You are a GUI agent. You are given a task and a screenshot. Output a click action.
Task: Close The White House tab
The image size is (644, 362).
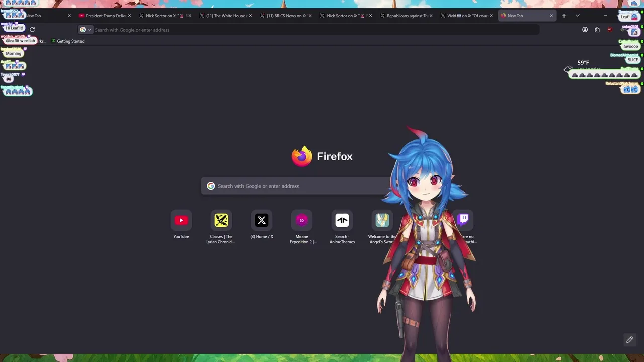(250, 16)
